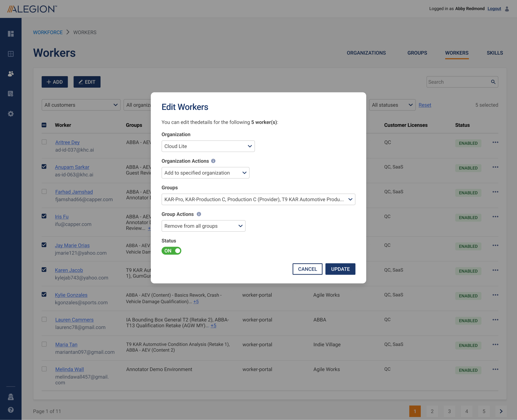This screenshot has width=517, height=420.
Task: Open the Organization dropdown showing Cloud Lite
Action: [208, 146]
